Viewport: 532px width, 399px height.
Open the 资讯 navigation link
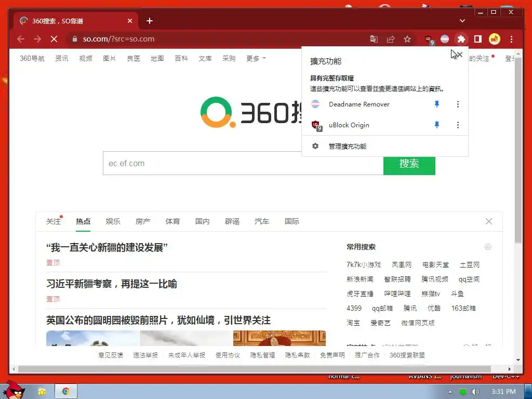pyautogui.click(x=61, y=58)
